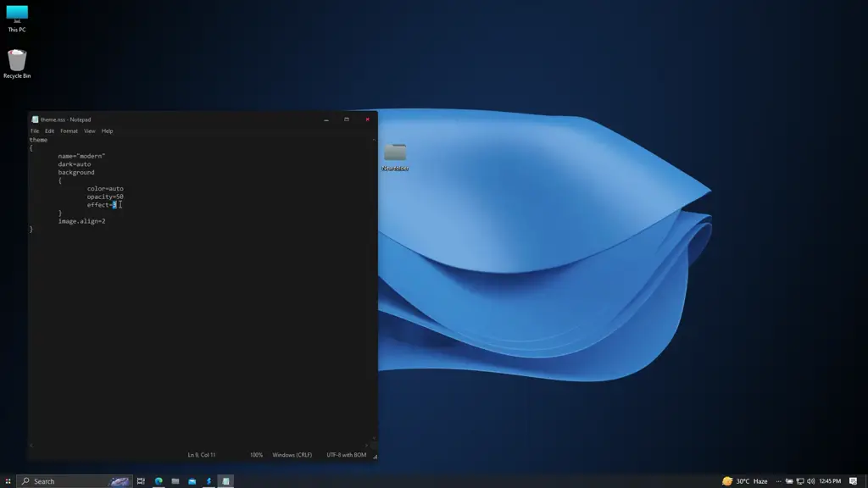Click the volume icon in the system tray
Screen dimensions: 868x488
pos(811,480)
